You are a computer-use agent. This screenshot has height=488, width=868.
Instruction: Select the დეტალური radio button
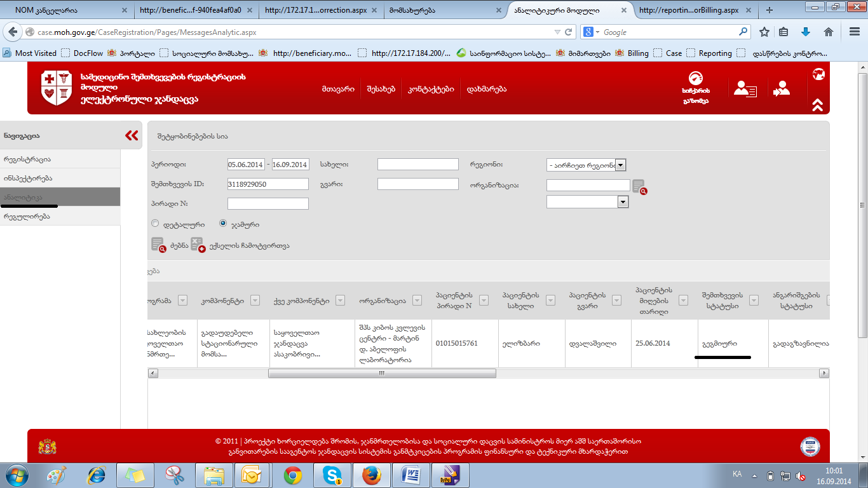(155, 224)
